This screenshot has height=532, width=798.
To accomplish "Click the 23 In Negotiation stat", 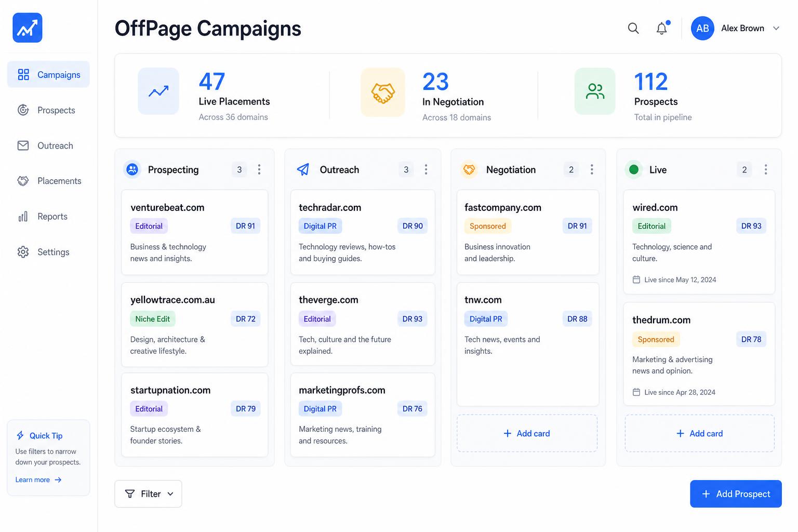I will pos(435,82).
